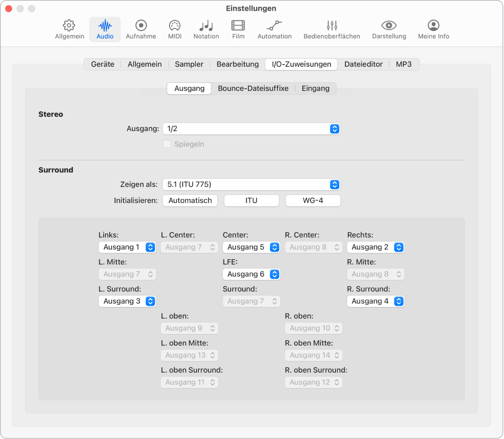This screenshot has height=439, width=504.
Task: Open the Darstellung eye icon
Action: pos(389,26)
